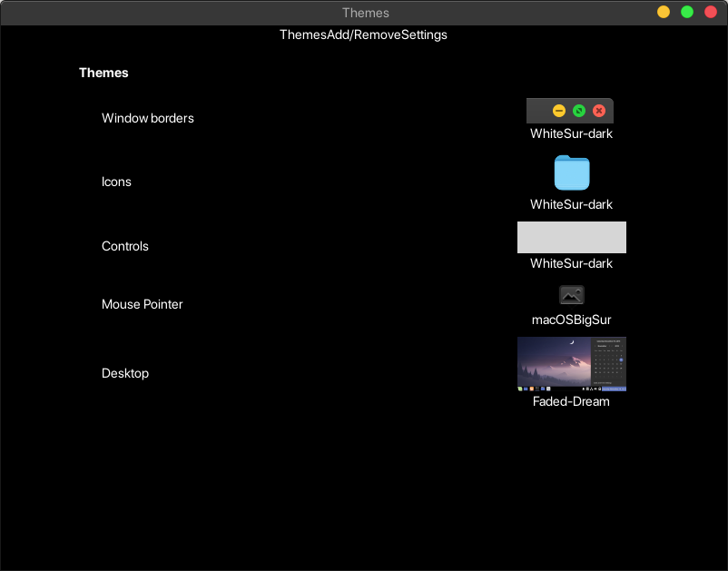Click the Desktop row label
Viewport: 728px width, 571px height.
pyautogui.click(x=125, y=373)
